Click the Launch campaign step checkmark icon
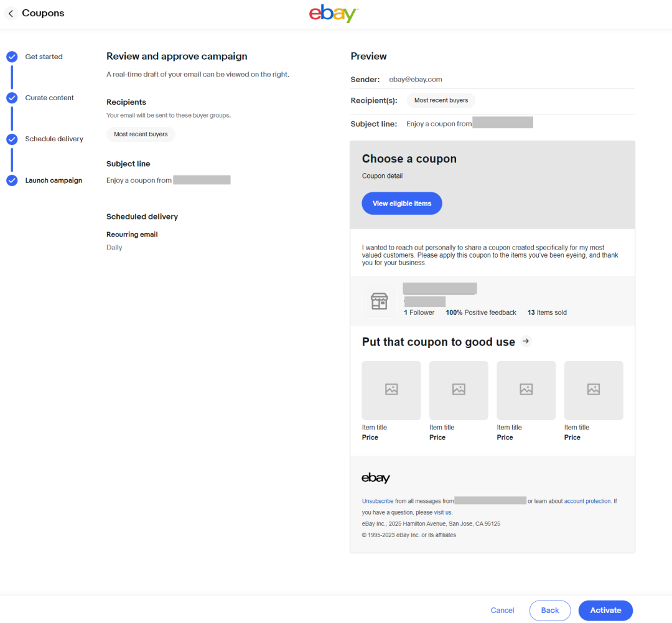 [12, 180]
